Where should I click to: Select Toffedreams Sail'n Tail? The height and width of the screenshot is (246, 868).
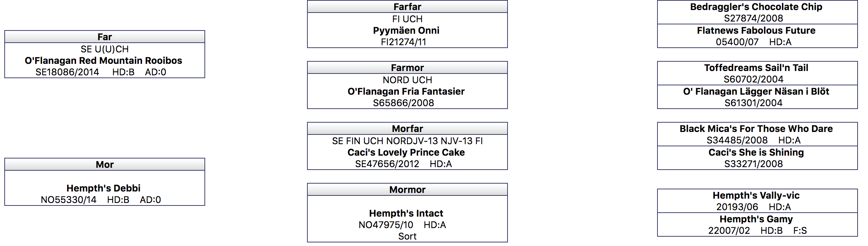point(756,68)
